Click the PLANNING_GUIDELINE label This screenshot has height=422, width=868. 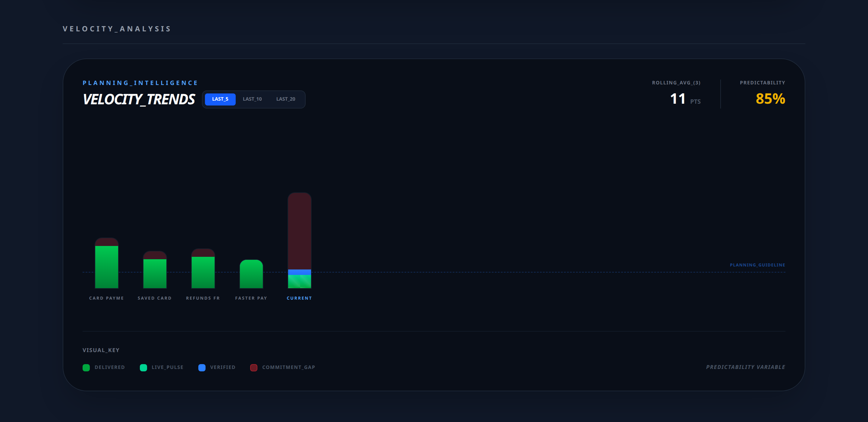coord(757,265)
